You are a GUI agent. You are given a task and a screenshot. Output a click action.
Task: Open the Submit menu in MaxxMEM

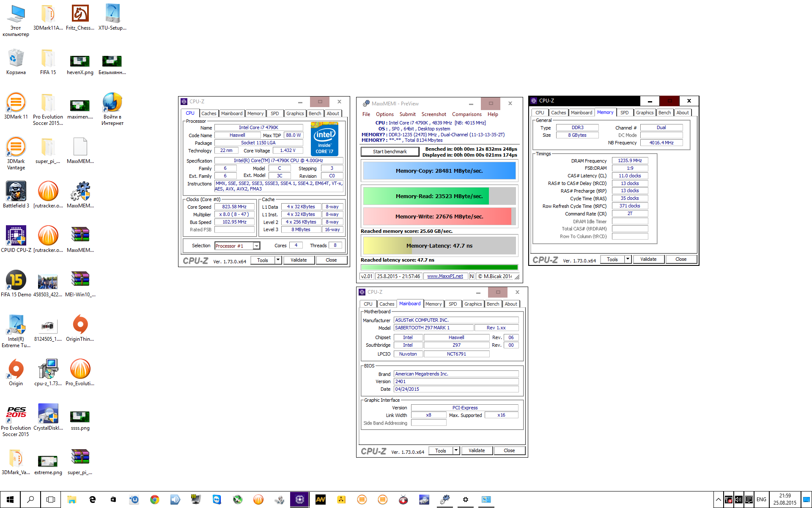coord(408,114)
